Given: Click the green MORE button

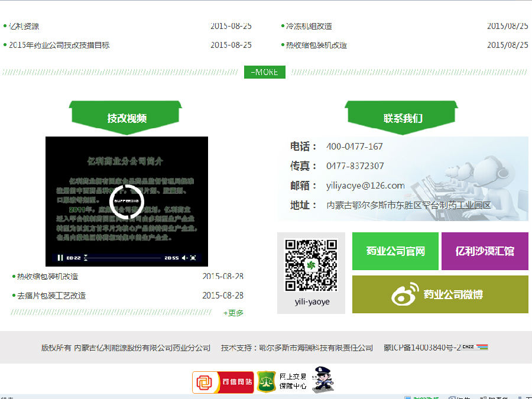Looking at the screenshot, I should coord(264,72).
